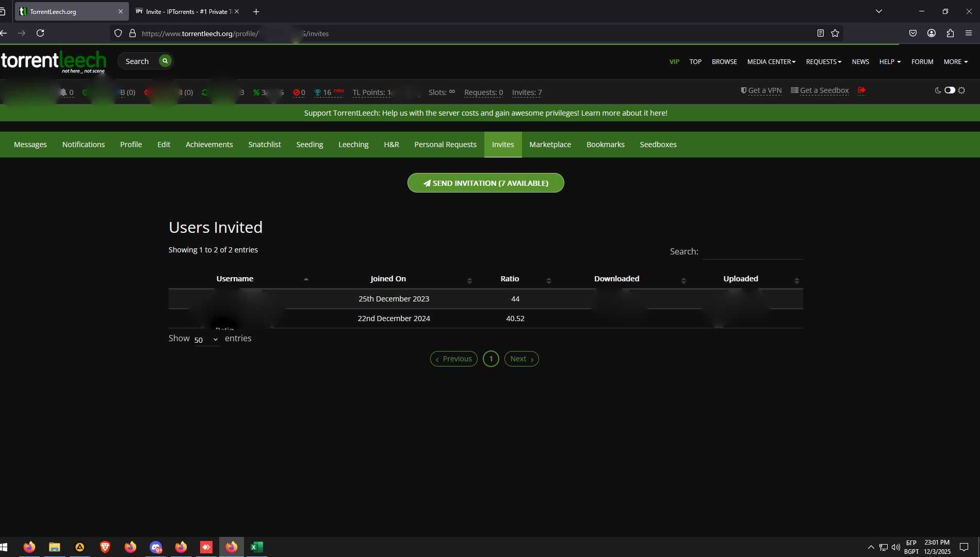Close the TorrentLeech.org tab

click(121, 11)
